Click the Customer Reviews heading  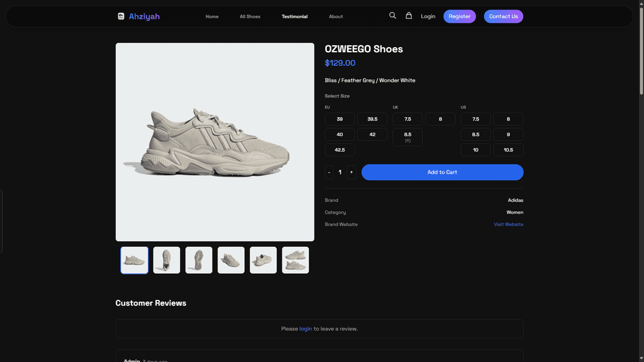click(151, 303)
